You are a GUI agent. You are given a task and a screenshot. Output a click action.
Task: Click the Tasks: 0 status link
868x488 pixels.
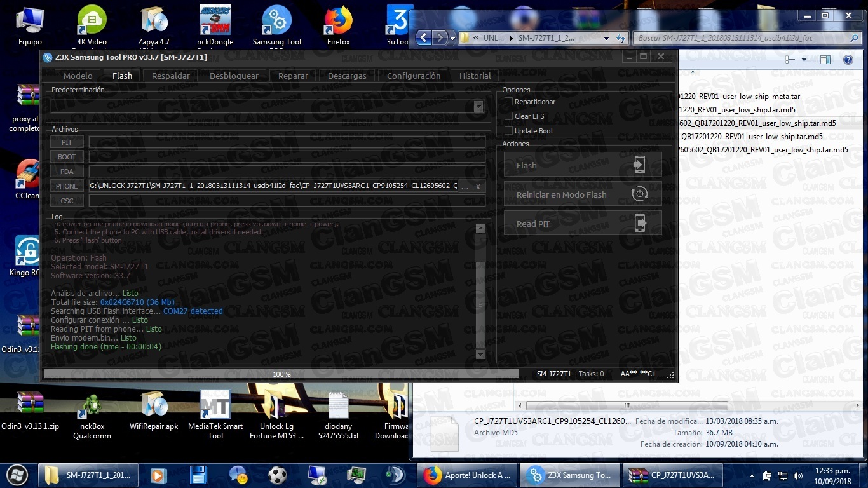tap(591, 374)
